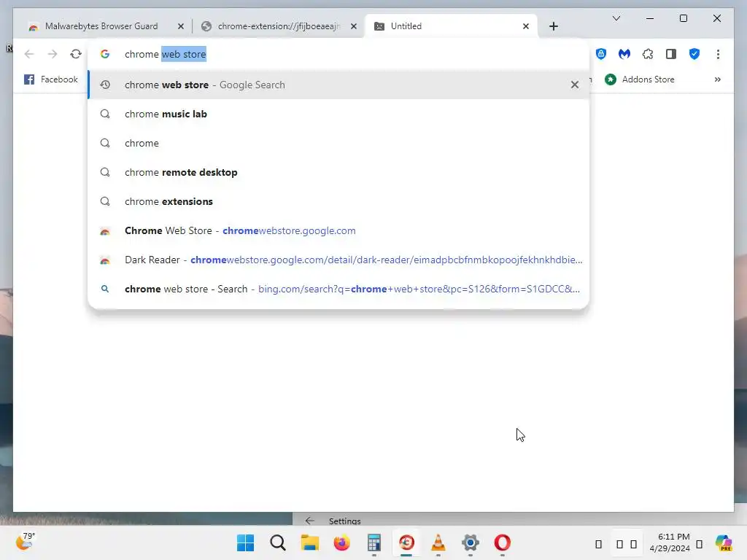747x560 pixels.
Task: Open the Addons Store bookmark
Action: click(x=640, y=79)
